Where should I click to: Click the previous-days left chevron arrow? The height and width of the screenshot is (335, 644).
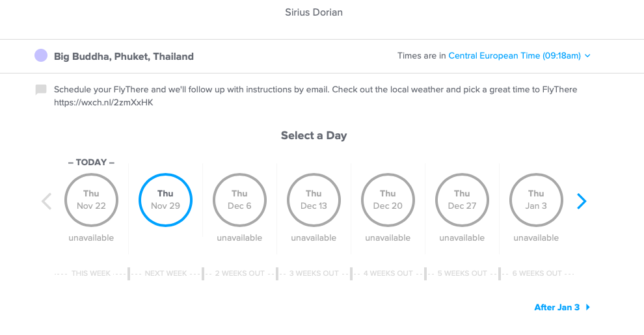click(x=46, y=201)
